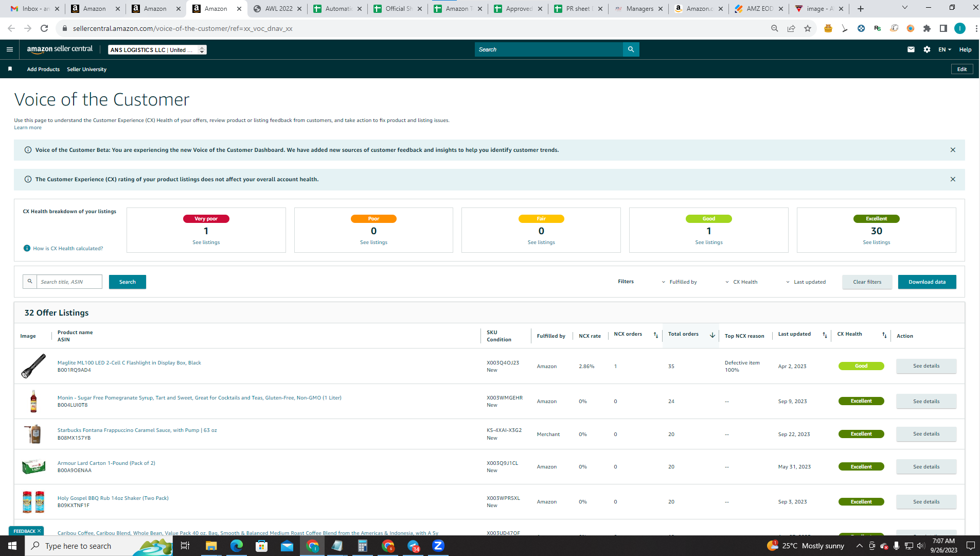
Task: See listings under Very poor
Action: click(206, 242)
